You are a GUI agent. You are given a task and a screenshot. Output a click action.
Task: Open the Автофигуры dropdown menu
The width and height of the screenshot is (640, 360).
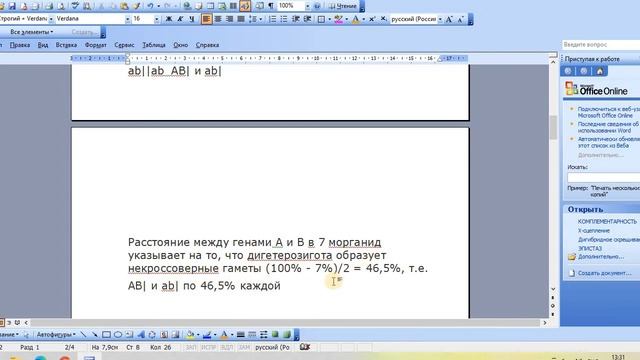[x=56, y=335]
